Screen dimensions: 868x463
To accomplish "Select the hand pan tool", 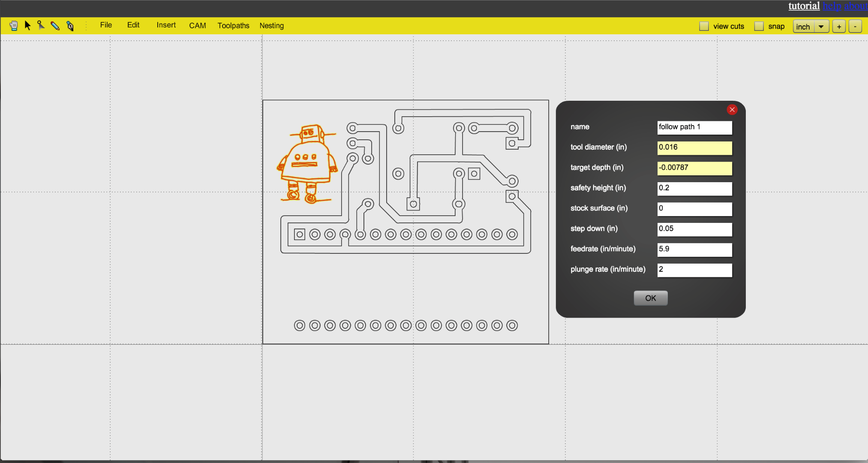I will coord(13,26).
